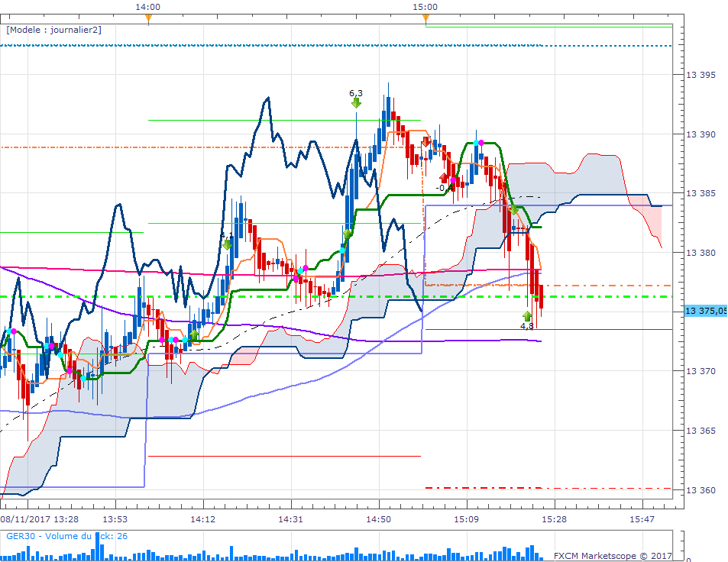Click the 13:53 time axis label

[115, 519]
